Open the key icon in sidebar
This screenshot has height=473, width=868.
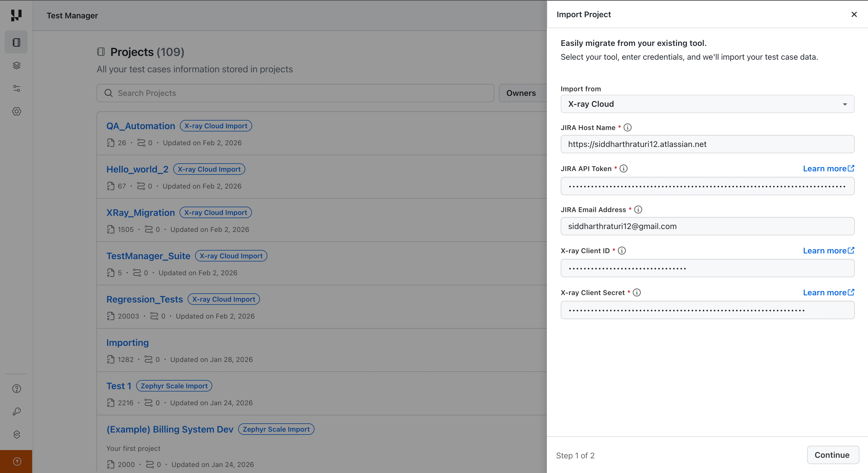[x=16, y=411]
